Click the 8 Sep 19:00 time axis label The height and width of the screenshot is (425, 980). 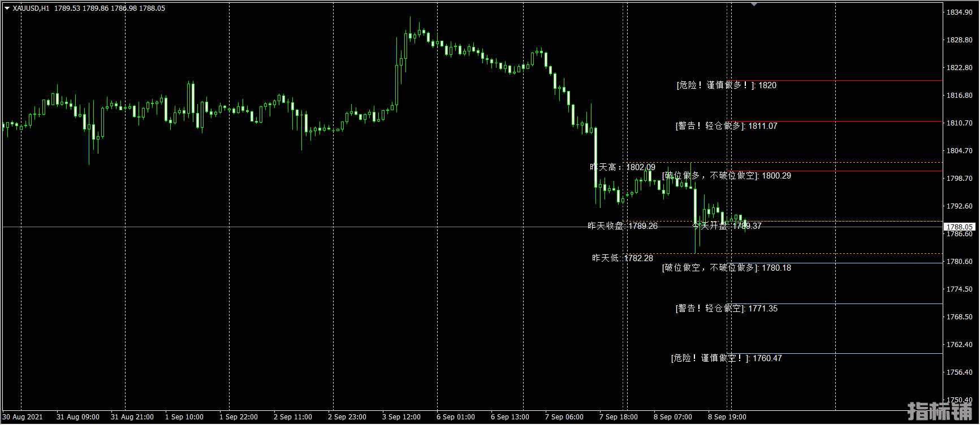[727, 417]
